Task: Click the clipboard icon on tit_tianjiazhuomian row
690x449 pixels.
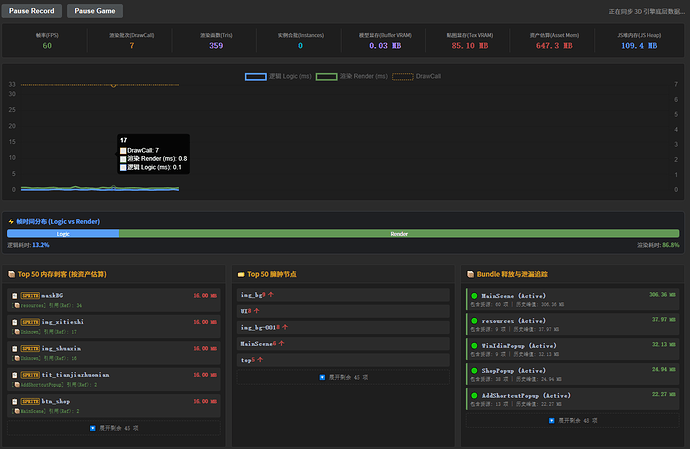Action: [15, 375]
